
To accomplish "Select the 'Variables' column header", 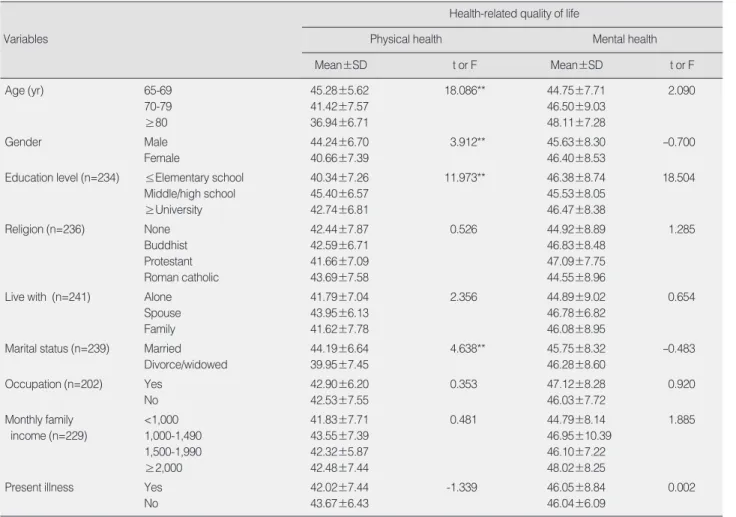I will tap(26, 39).
